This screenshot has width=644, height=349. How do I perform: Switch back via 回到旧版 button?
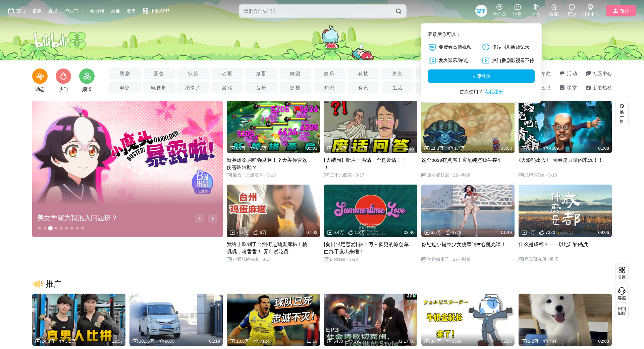click(x=622, y=311)
